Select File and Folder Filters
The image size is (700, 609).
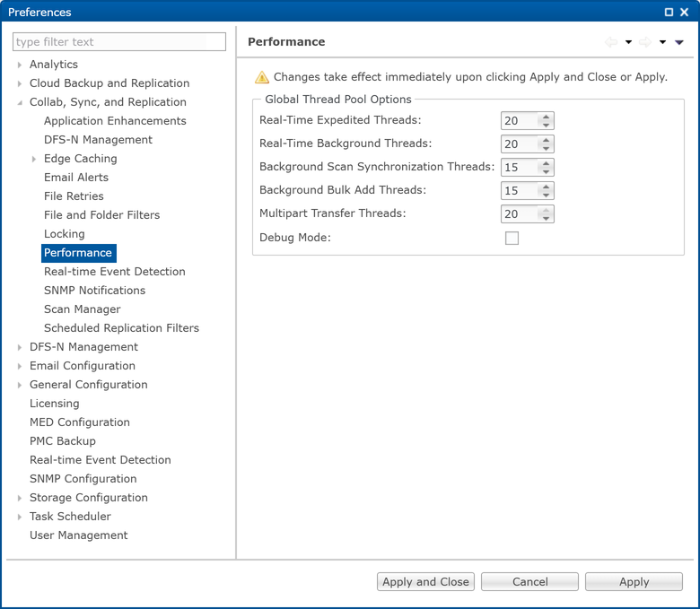101,215
